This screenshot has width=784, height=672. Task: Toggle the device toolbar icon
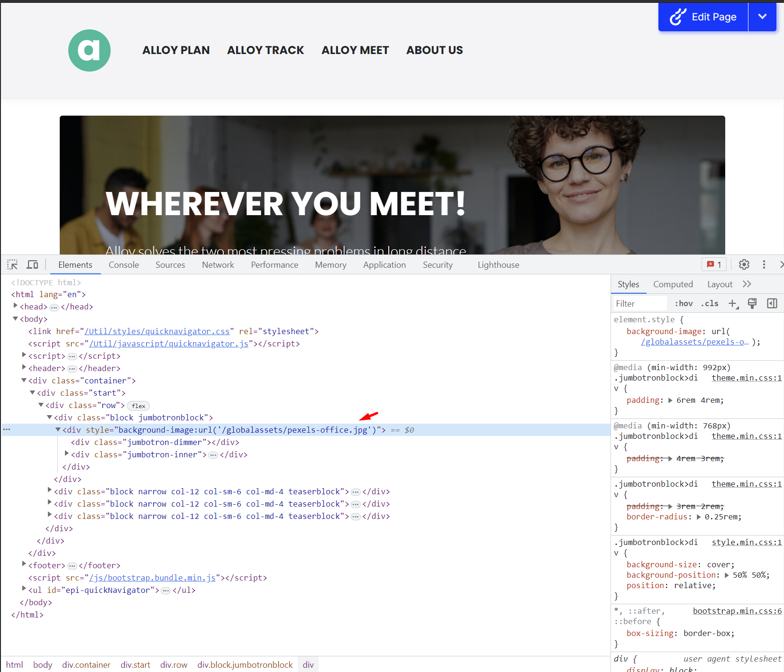32,264
